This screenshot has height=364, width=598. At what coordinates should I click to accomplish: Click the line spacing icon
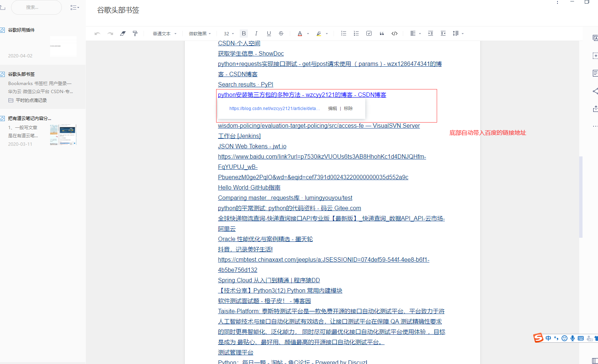tap(455, 33)
